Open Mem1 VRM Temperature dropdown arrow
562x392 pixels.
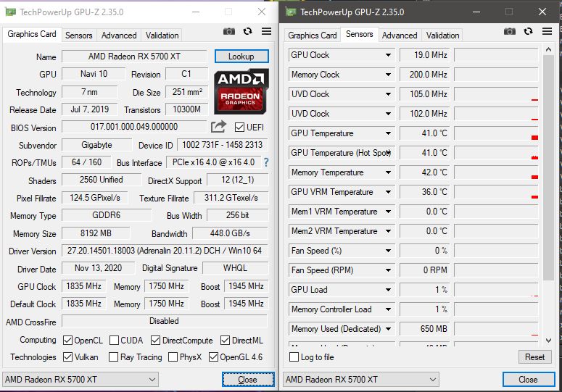click(388, 212)
